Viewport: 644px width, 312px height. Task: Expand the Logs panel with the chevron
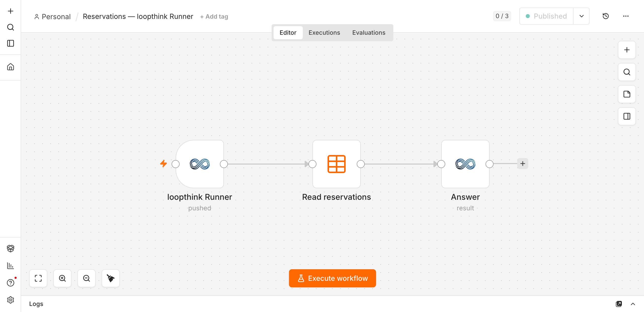(x=633, y=304)
